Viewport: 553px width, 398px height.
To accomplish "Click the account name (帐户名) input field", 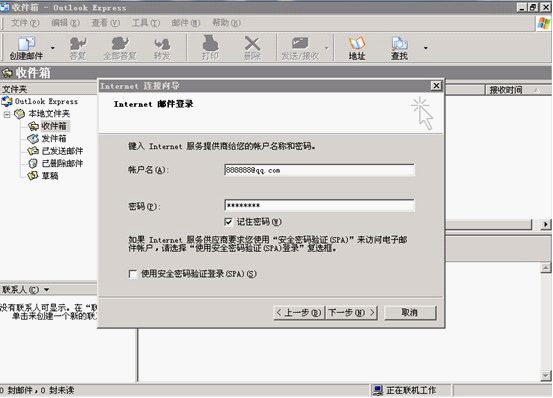I will tap(319, 170).
